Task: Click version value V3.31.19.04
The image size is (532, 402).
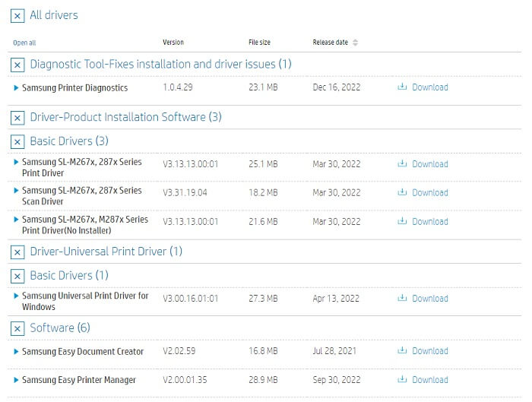Action: pyautogui.click(x=185, y=192)
